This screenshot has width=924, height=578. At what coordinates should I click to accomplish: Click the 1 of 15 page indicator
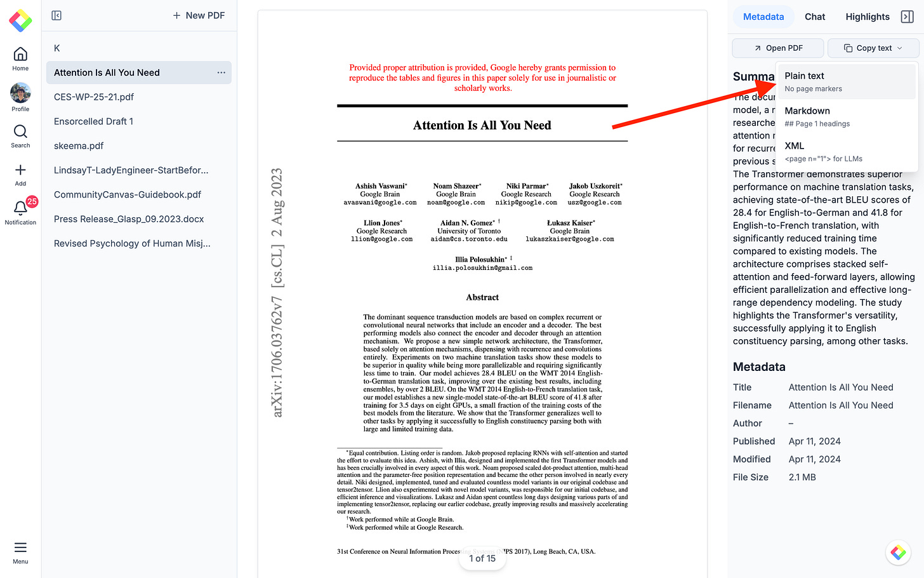pos(482,558)
